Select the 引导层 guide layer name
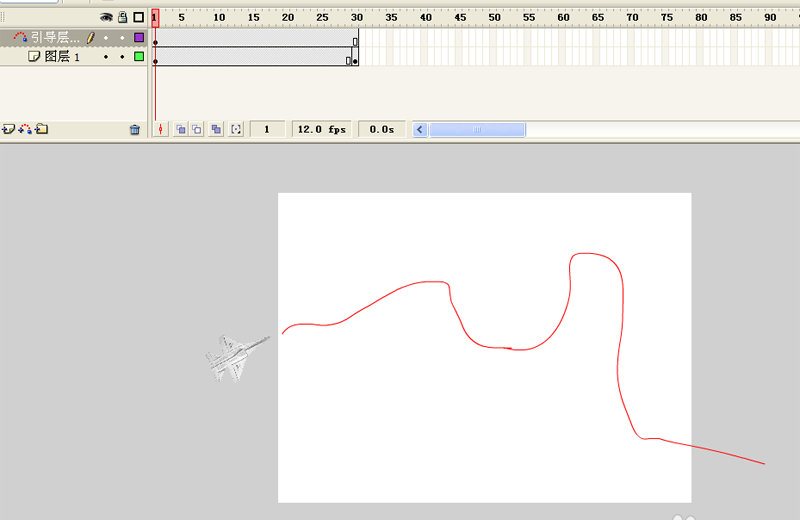800x520 pixels. tap(55, 37)
